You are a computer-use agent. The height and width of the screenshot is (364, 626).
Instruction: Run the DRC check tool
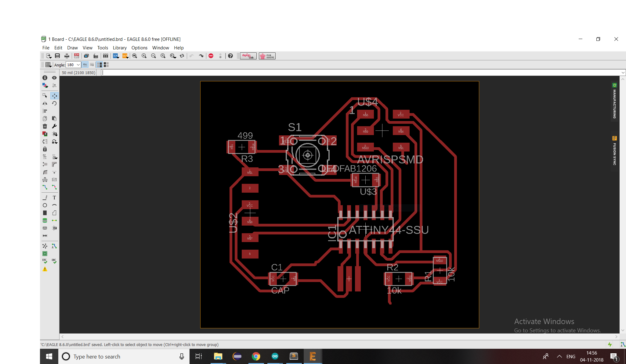(54, 261)
